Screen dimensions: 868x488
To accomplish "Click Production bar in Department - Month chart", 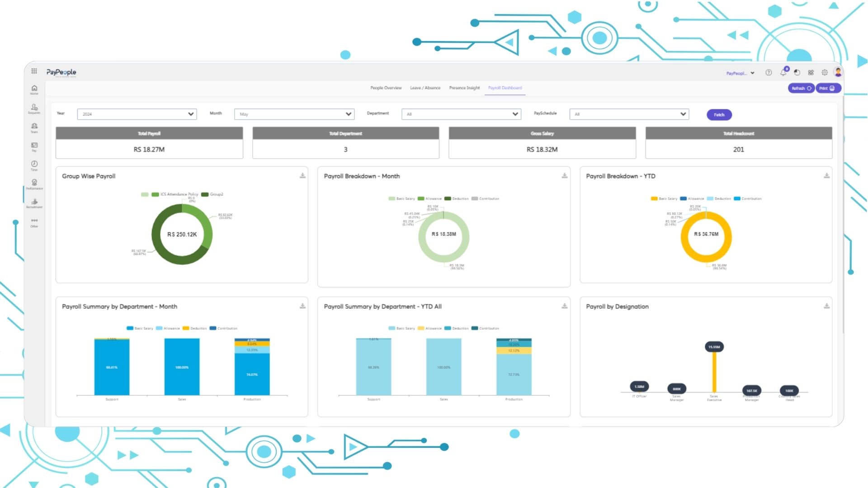I will [252, 367].
